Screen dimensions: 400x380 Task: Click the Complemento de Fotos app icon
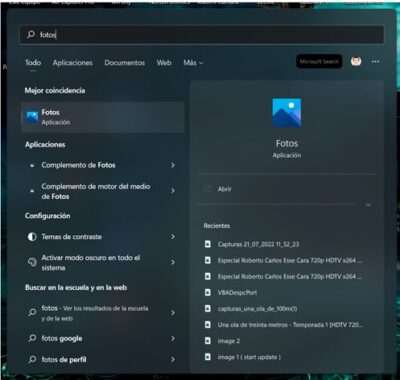(x=32, y=166)
